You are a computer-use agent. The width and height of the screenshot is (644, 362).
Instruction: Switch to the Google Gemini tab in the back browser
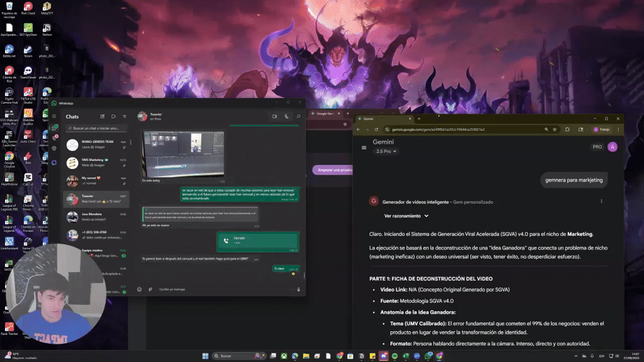325,114
